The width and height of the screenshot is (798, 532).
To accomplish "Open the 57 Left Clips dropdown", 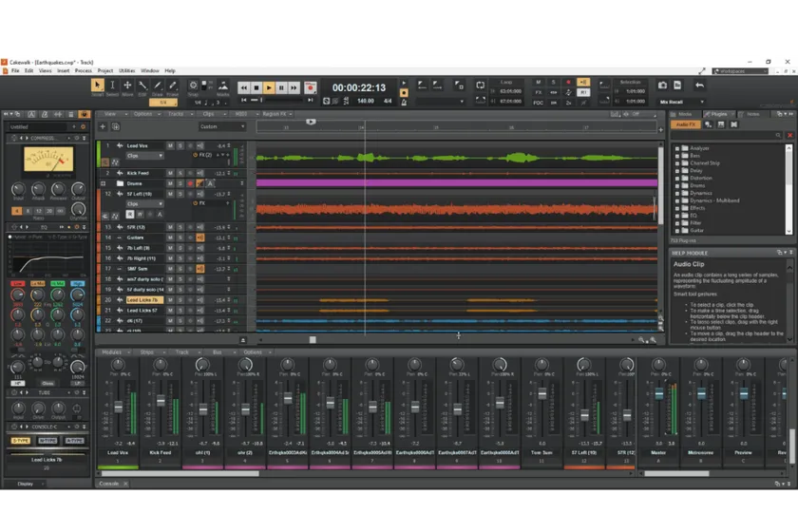I will [144, 203].
